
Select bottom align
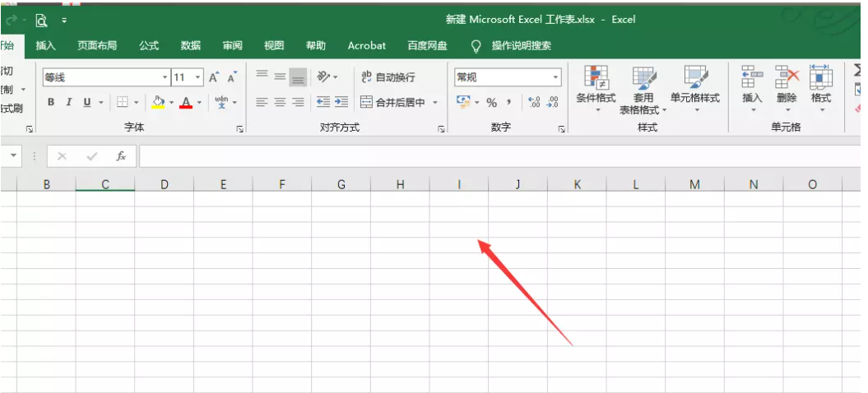(298, 77)
